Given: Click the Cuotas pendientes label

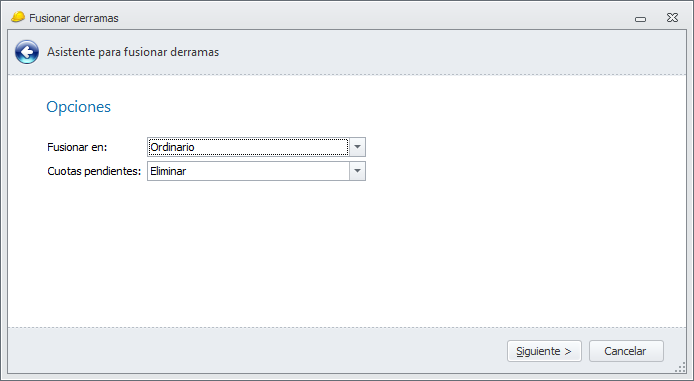Looking at the screenshot, I should pos(94,171).
